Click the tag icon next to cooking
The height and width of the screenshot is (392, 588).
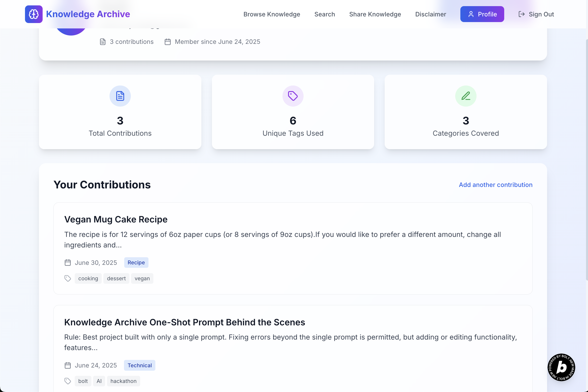pos(68,278)
